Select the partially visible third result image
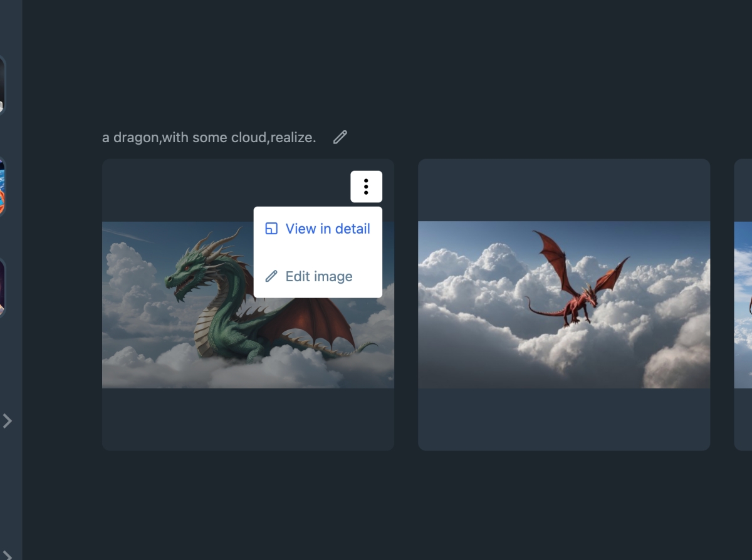 744,304
